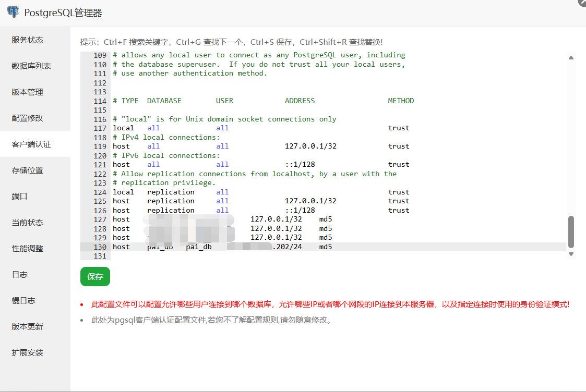Viewport: 586px width, 392px height.
Task: Click 'replication' on line 124
Action: (171, 192)
